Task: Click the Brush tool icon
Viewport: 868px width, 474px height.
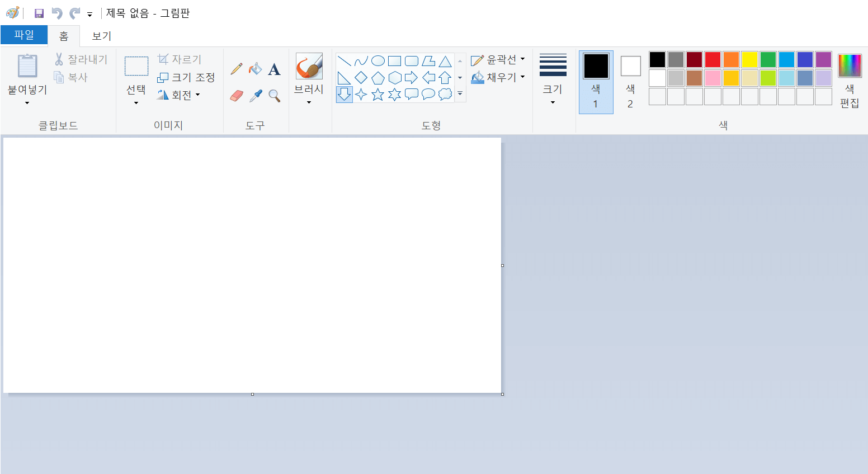Action: 309,67
